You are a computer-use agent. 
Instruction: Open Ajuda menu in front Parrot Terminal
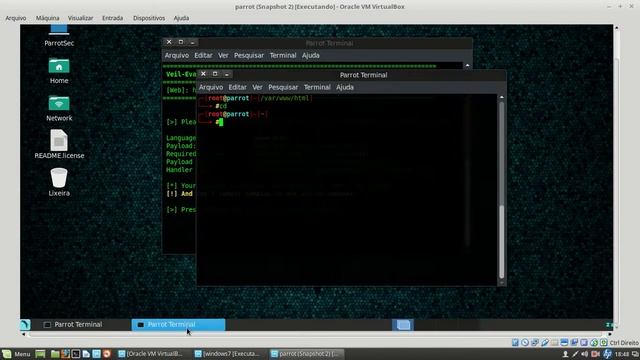345,87
